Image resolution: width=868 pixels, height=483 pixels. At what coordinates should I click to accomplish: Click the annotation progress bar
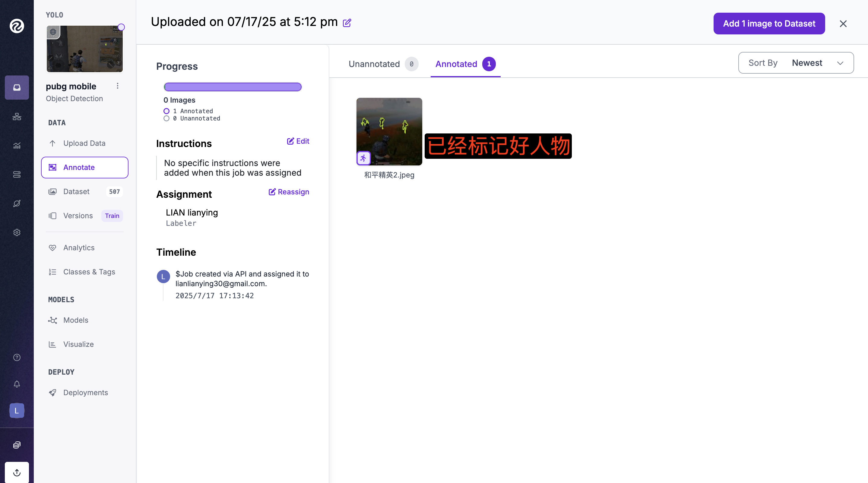point(233,87)
